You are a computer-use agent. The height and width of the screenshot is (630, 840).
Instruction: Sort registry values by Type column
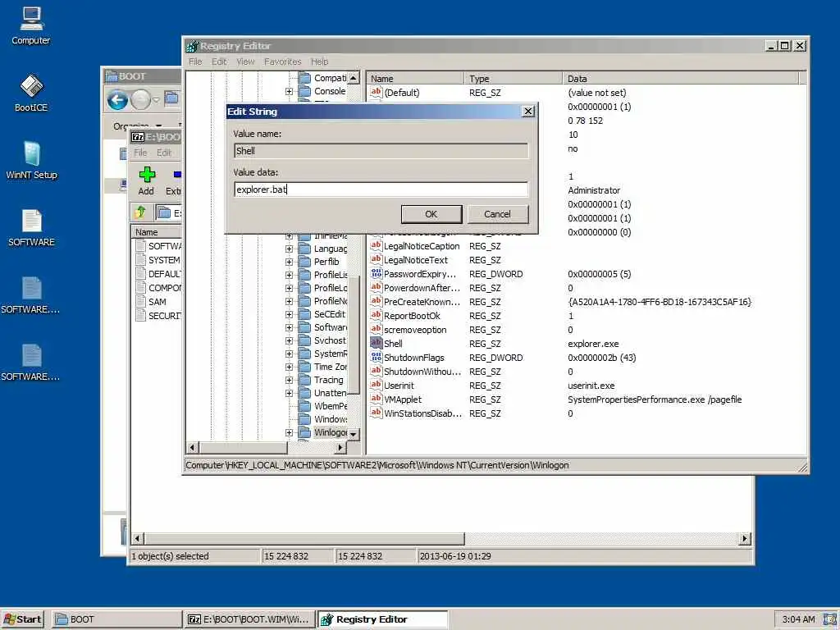tap(514, 78)
